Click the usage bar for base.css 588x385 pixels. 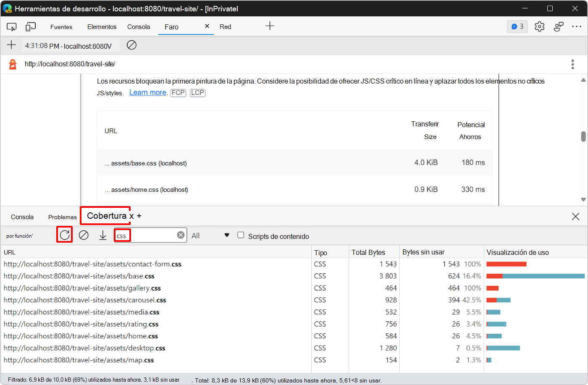coord(535,276)
